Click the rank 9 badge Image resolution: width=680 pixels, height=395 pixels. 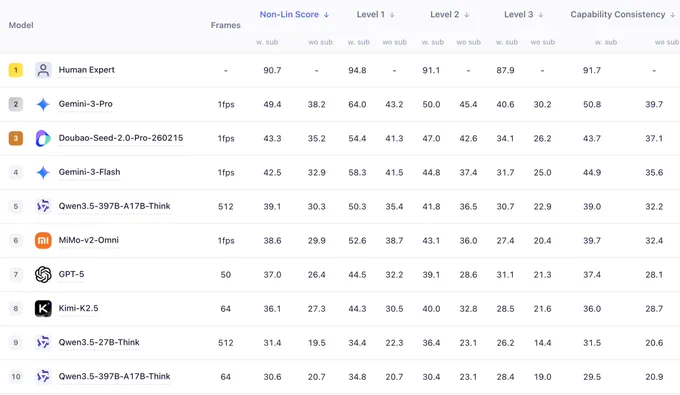tap(16, 343)
